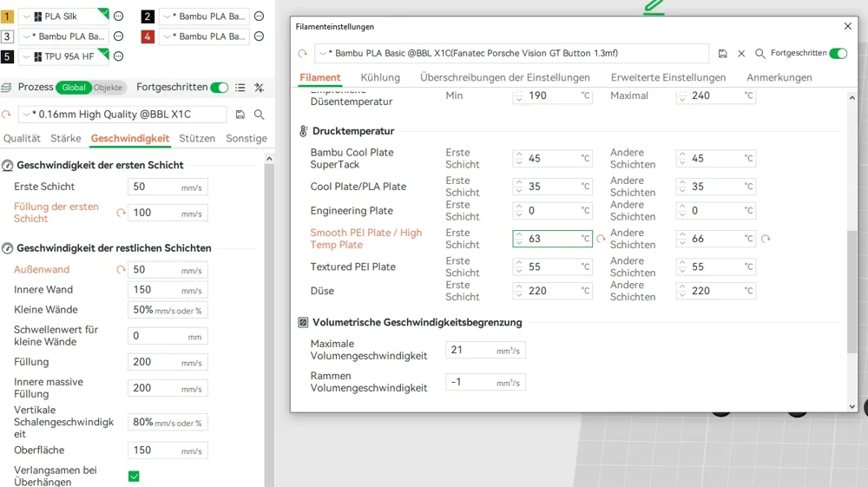Open TPU 95A HF settings menu
The image size is (868, 487).
click(x=118, y=56)
